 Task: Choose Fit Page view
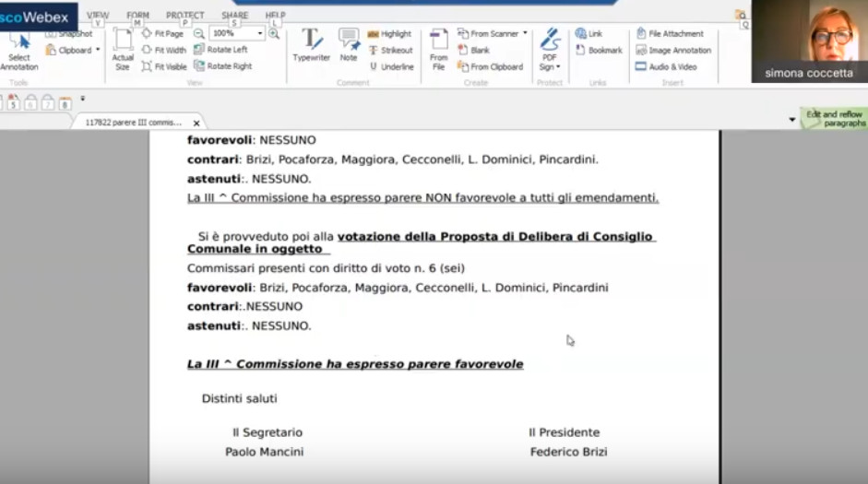tap(162, 34)
